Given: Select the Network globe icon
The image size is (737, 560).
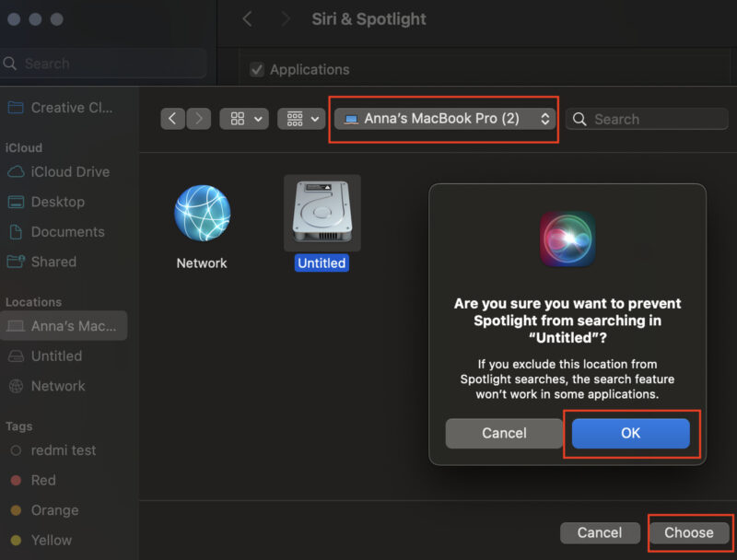Looking at the screenshot, I should pos(201,214).
